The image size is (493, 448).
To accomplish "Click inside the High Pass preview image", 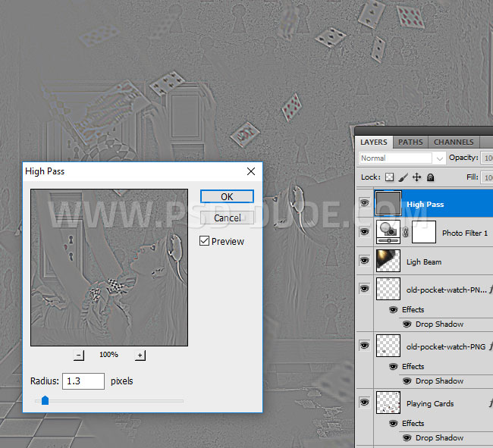I will [109, 268].
